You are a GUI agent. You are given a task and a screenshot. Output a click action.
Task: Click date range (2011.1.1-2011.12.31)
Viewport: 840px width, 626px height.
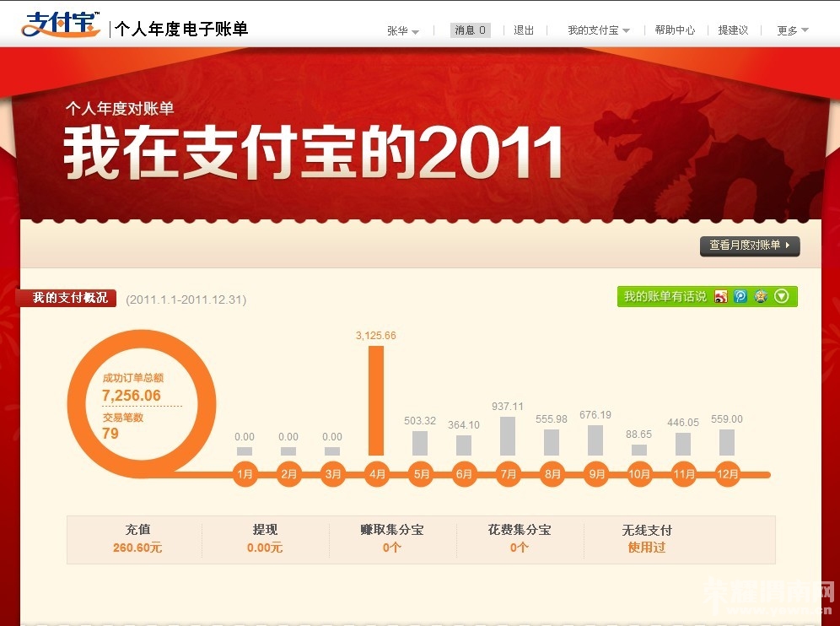point(186,300)
